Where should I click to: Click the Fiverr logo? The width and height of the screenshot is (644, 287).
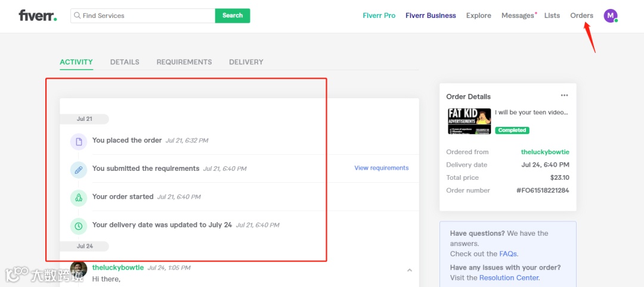(38, 15)
